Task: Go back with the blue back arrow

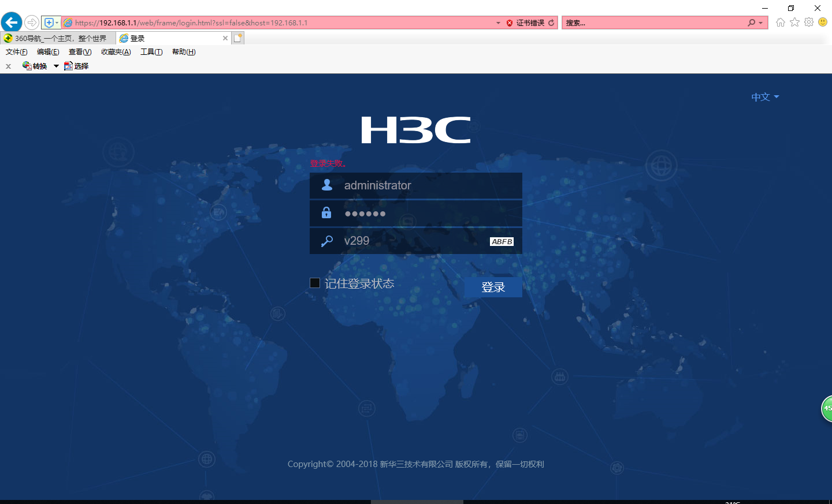Action: click(12, 23)
